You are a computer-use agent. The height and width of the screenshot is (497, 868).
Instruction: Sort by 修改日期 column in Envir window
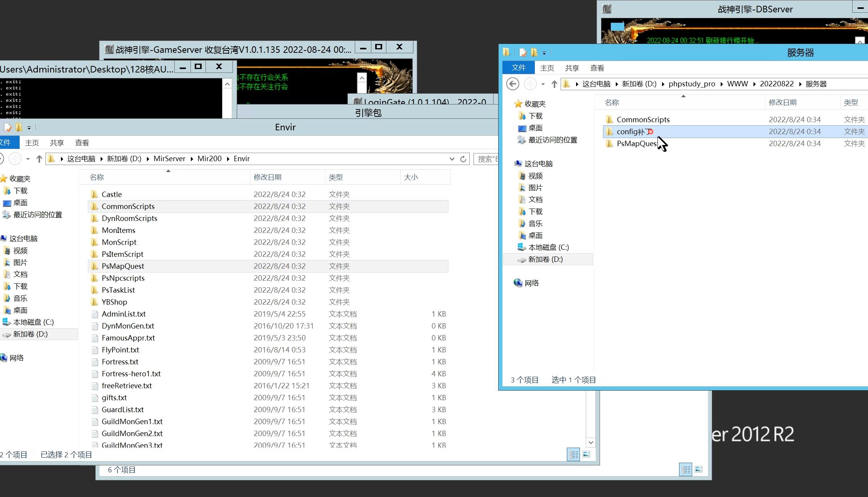(x=288, y=177)
